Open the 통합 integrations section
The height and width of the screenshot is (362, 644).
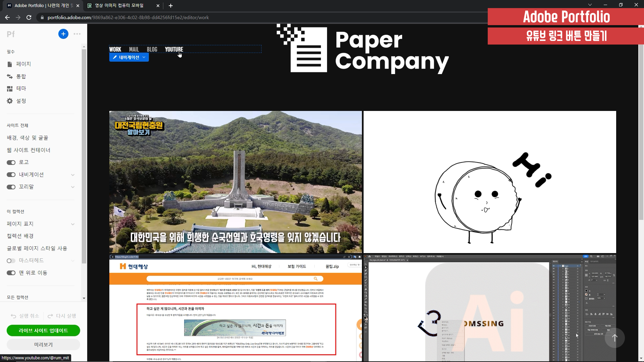pos(21,76)
